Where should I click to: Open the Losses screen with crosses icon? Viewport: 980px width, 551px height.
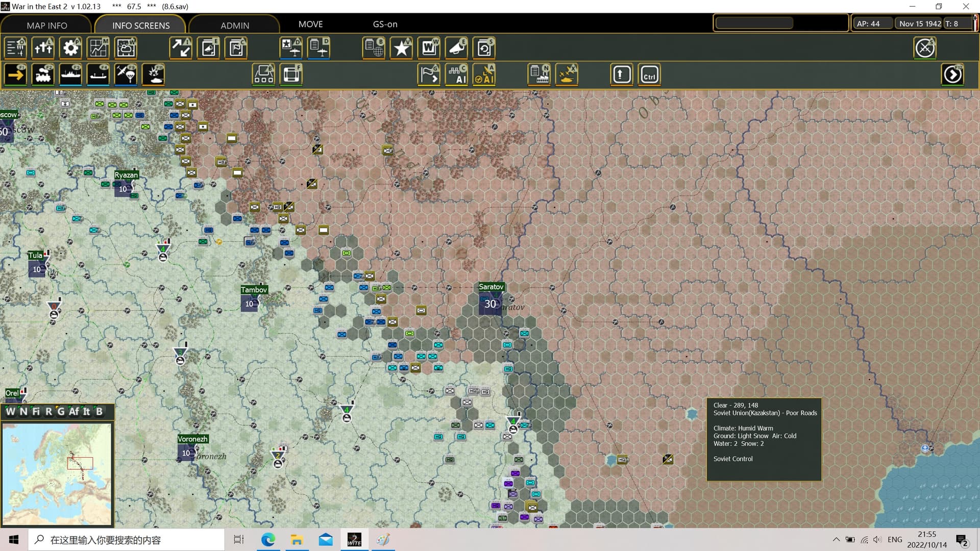[43, 48]
